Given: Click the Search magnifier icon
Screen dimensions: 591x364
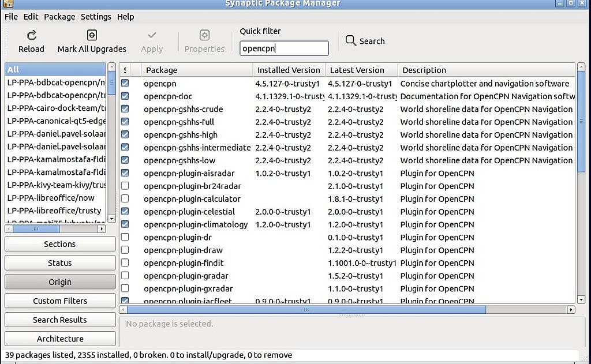Looking at the screenshot, I should coord(350,40).
